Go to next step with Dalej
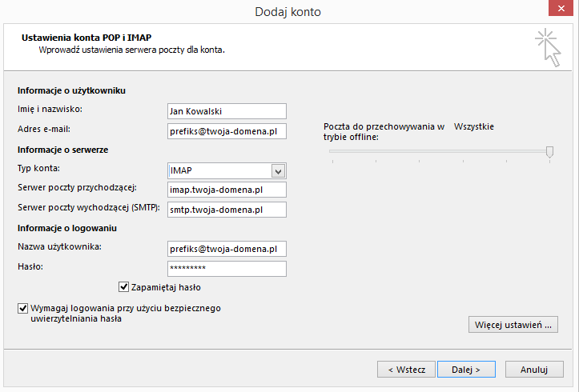This screenshot has width=579, height=392. pos(466,369)
